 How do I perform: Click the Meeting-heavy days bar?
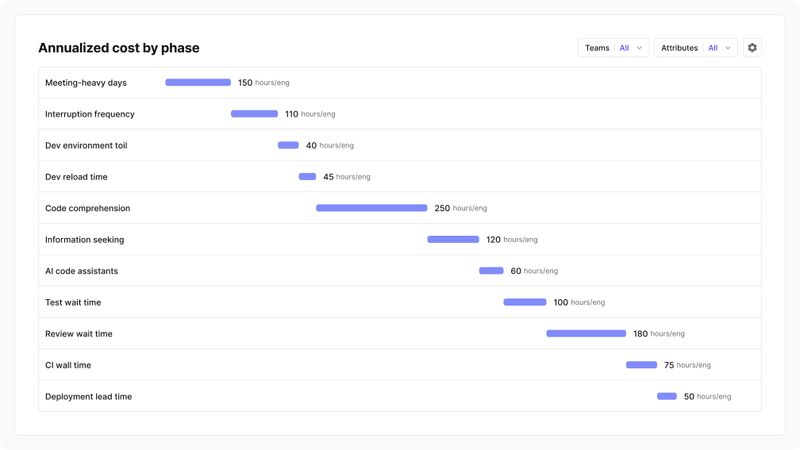pyautogui.click(x=198, y=83)
